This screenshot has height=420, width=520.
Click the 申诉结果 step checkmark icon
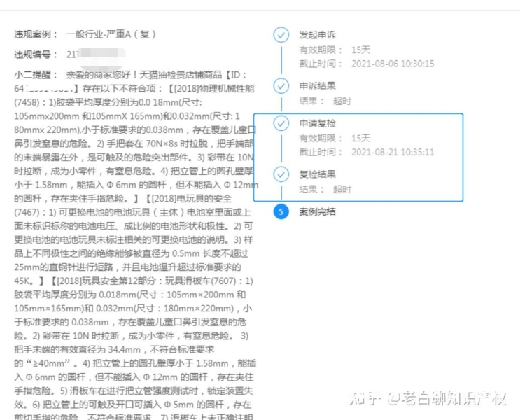[x=281, y=86]
